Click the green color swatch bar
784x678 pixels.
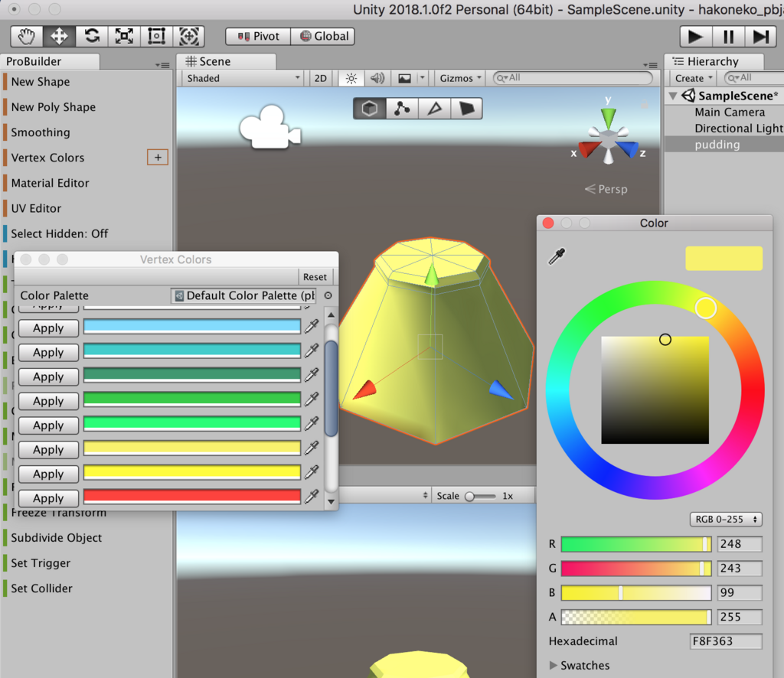tap(192, 399)
